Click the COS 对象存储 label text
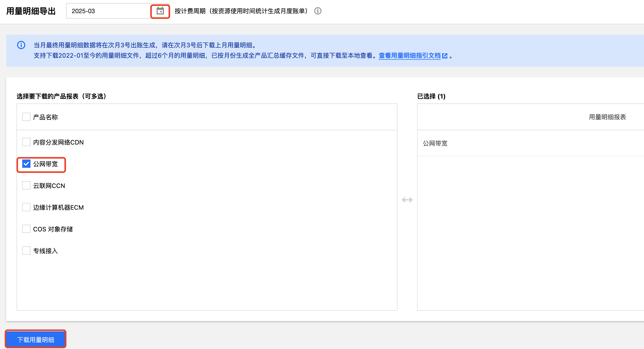 [53, 229]
